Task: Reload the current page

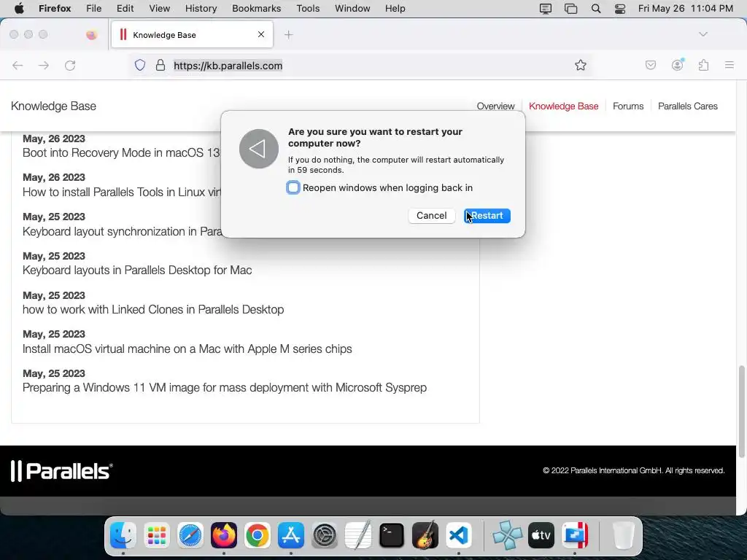Action: click(x=70, y=65)
